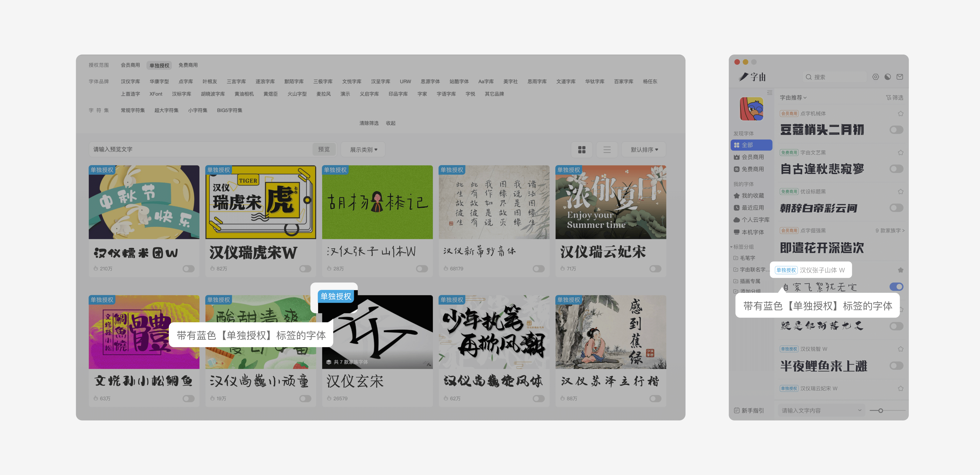Click the 预览 button
Screen dimensions: 980x475
click(324, 149)
